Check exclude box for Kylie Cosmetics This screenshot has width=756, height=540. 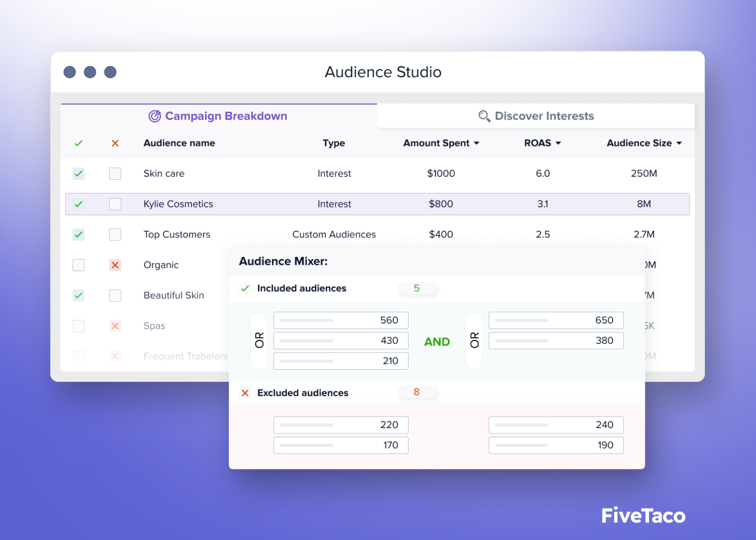115,204
